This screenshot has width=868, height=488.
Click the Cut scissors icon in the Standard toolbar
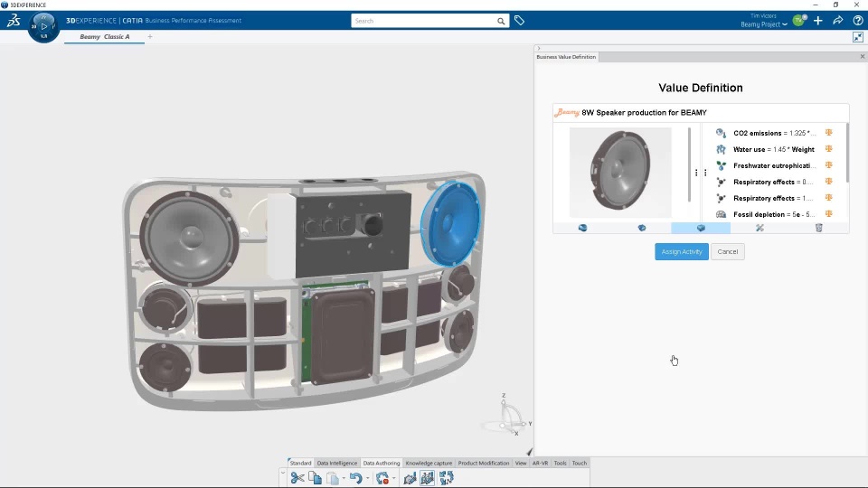[297, 478]
